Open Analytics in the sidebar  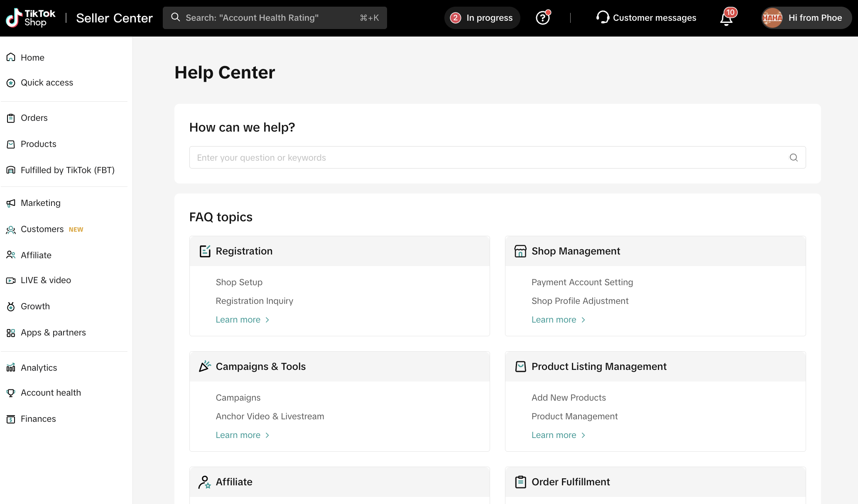pos(39,368)
